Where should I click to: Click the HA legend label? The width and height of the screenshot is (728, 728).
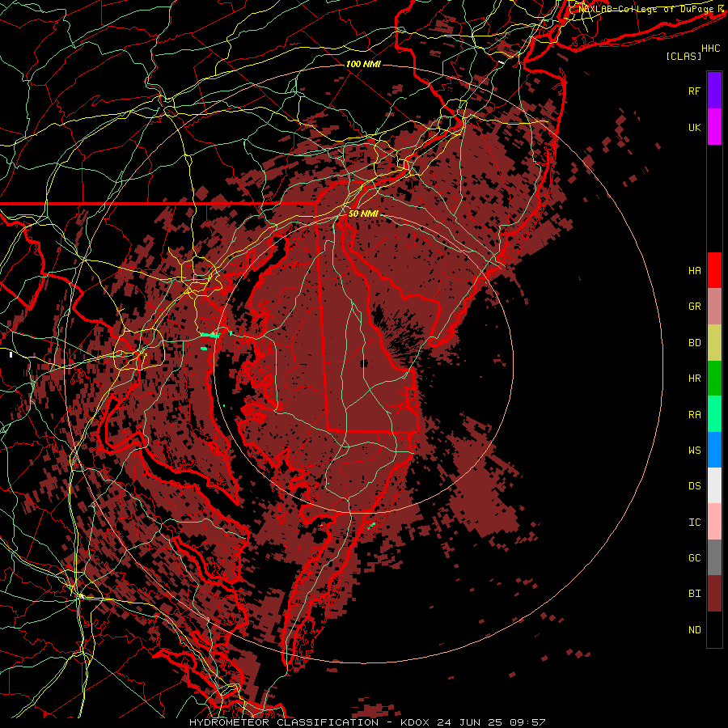[695, 270]
